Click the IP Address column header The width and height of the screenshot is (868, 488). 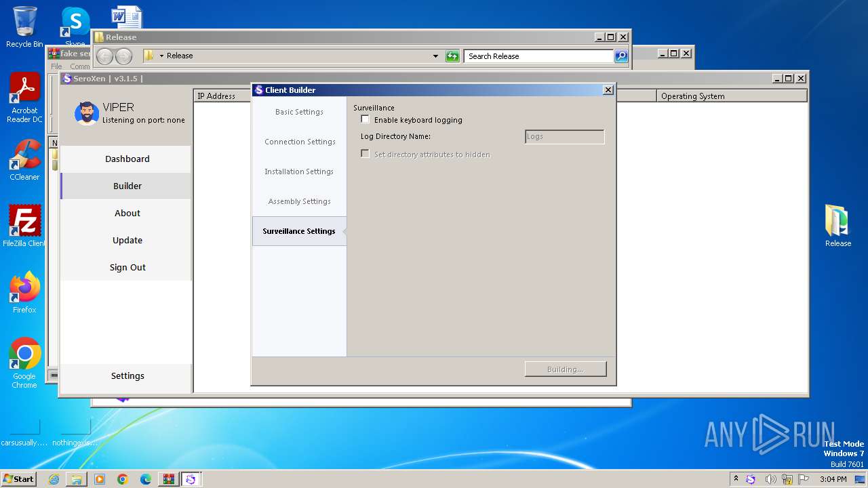222,96
